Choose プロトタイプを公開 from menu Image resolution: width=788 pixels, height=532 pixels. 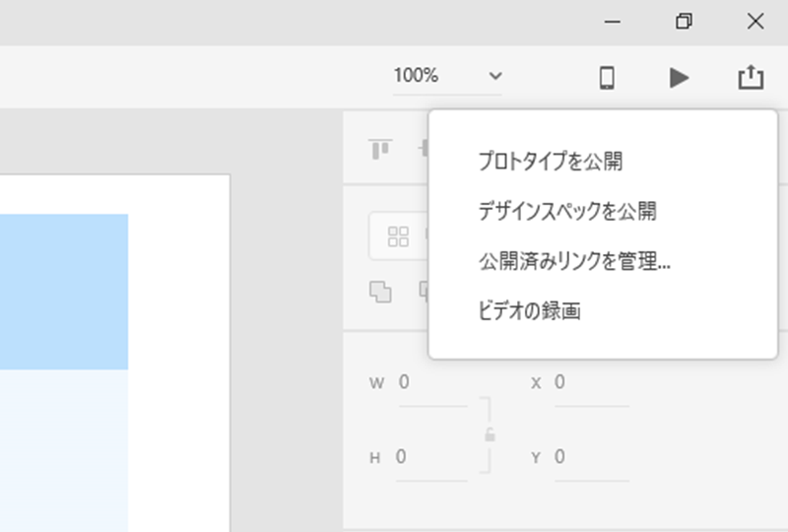550,161
